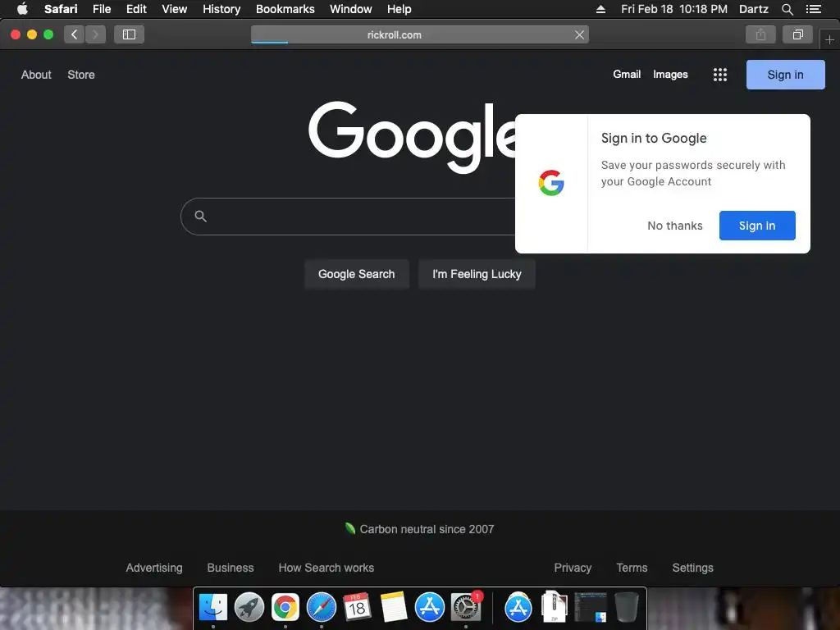Image resolution: width=840 pixels, height=630 pixels.
Task: Open the Dartz user menu
Action: coord(753,9)
